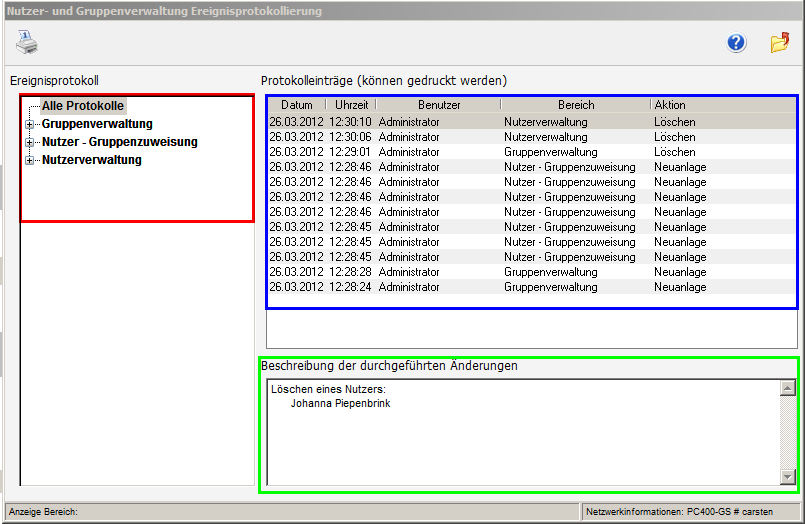Click inside the change description text area
Screen dimensions: 805x524
520,440
